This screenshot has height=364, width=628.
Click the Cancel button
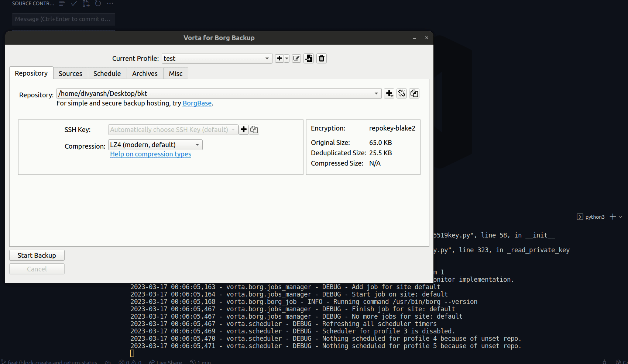tap(37, 269)
